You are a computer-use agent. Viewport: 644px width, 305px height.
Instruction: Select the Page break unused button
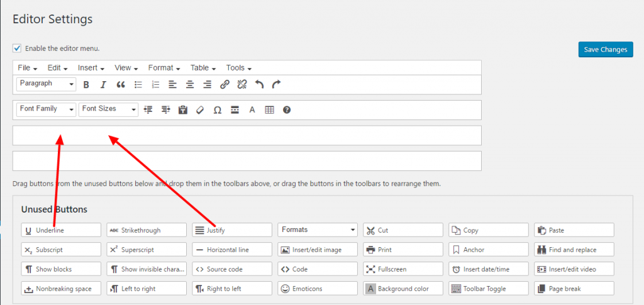pyautogui.click(x=574, y=288)
